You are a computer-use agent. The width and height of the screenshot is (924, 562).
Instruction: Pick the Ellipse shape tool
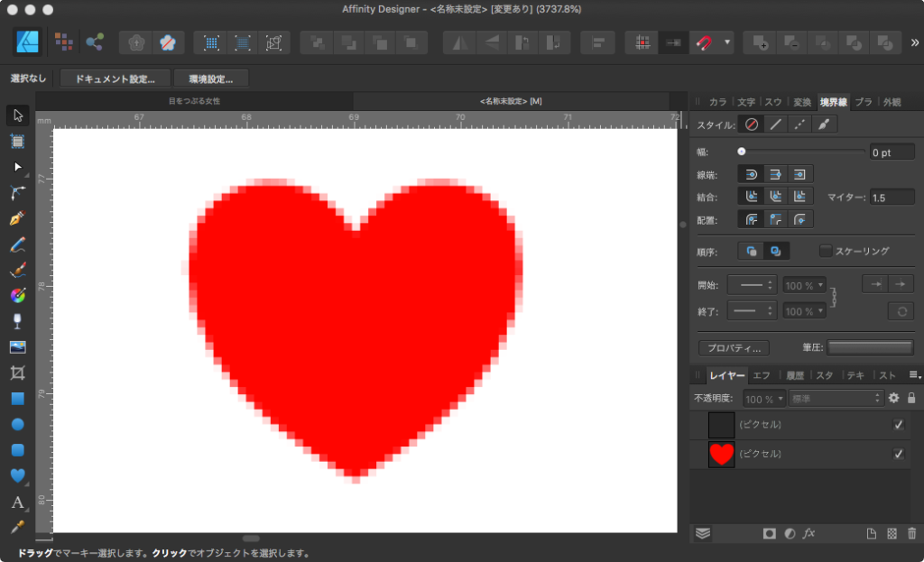click(17, 424)
